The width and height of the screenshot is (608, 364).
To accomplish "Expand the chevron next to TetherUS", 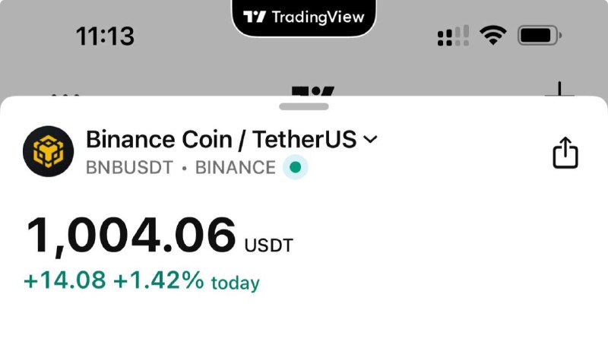I will coord(371,139).
